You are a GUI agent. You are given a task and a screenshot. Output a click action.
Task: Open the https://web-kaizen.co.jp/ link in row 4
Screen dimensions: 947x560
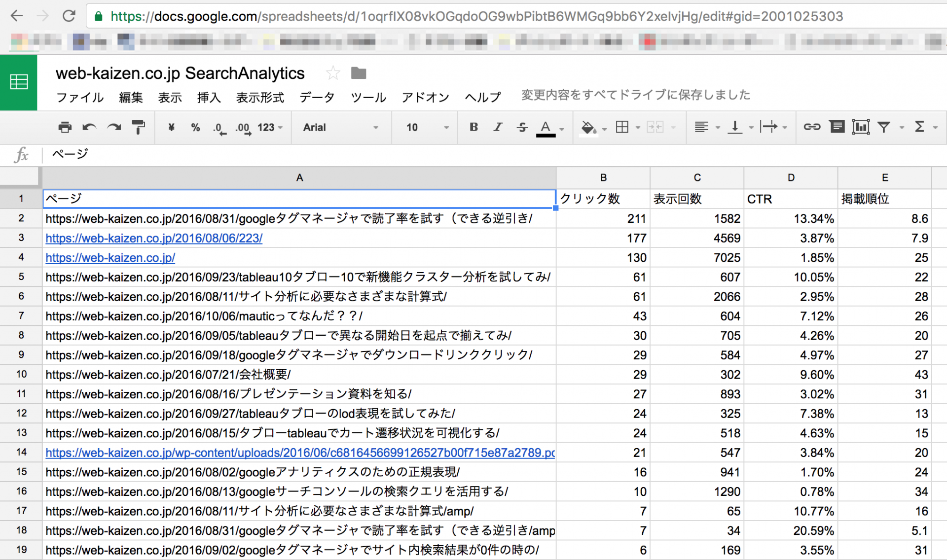tap(110, 258)
